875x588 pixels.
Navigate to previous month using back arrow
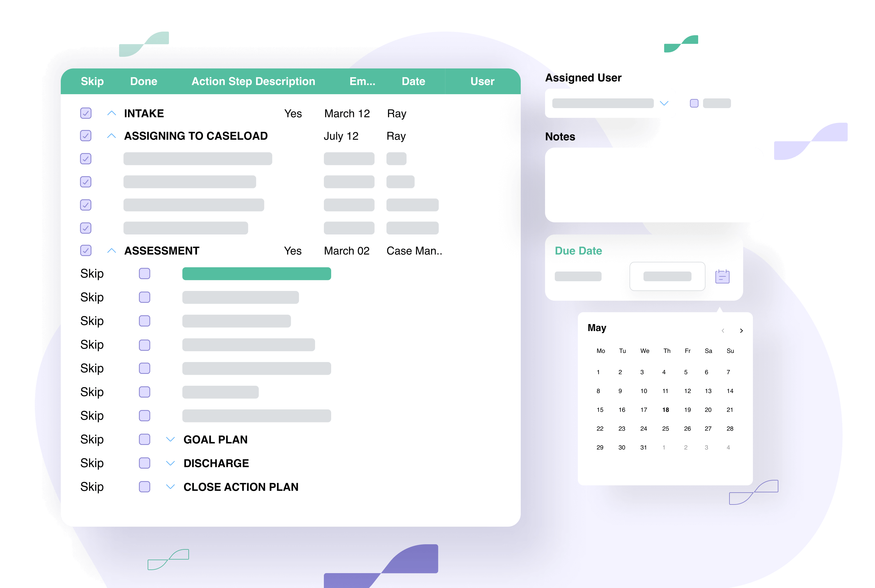pos(723,330)
